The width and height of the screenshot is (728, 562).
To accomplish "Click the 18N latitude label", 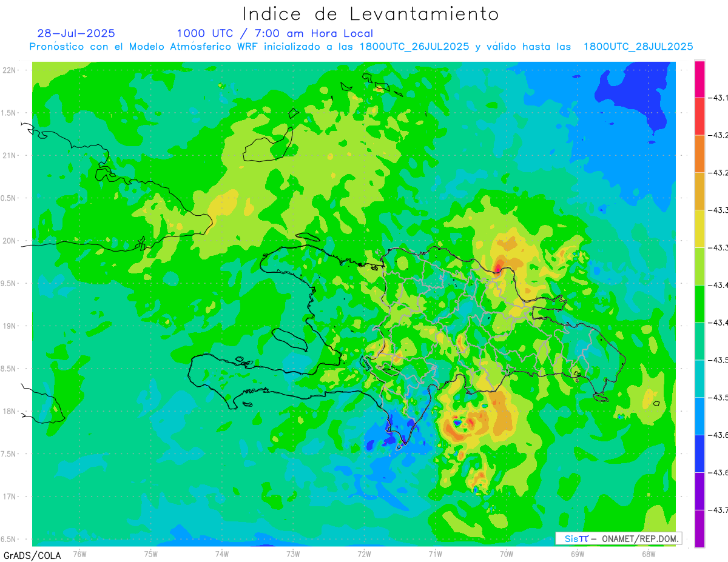I will tap(10, 411).
